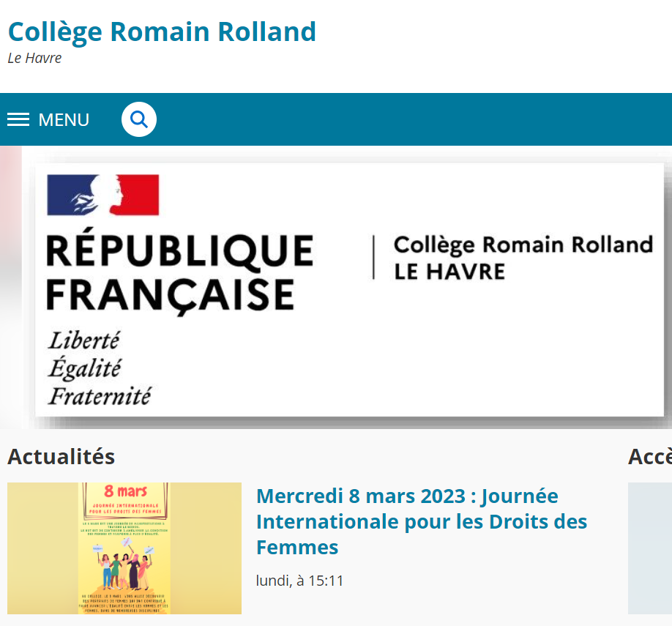
Task: Click Collège Romain Rolland LE HAVRE in banner
Action: [523, 258]
